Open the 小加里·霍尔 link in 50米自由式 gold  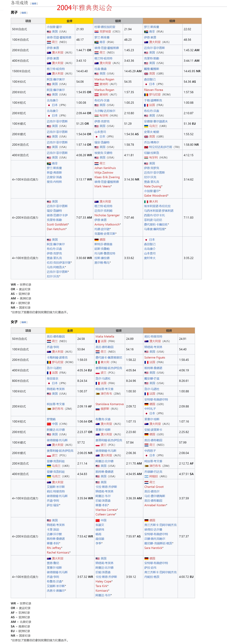click(54, 27)
